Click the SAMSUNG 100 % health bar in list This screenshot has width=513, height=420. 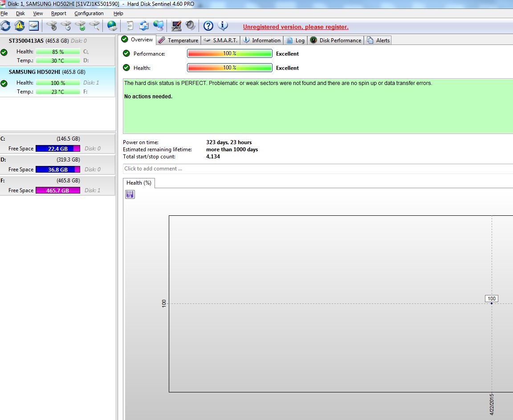(58, 83)
